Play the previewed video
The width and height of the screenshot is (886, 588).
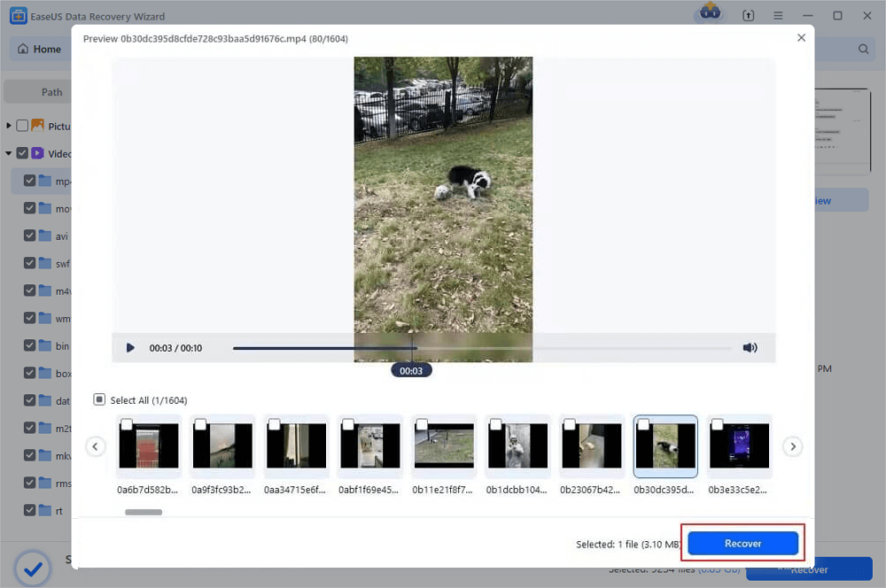pyautogui.click(x=130, y=348)
